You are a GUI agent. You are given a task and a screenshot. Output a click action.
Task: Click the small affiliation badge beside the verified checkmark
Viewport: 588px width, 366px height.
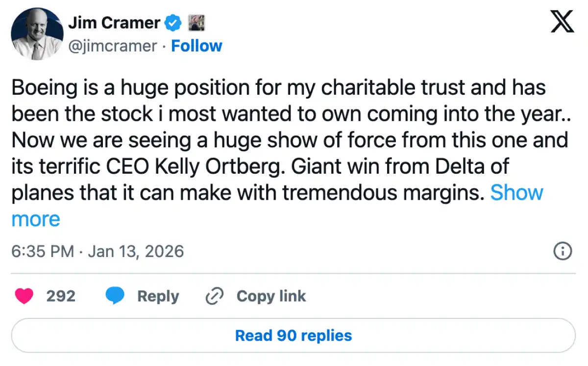click(x=196, y=23)
